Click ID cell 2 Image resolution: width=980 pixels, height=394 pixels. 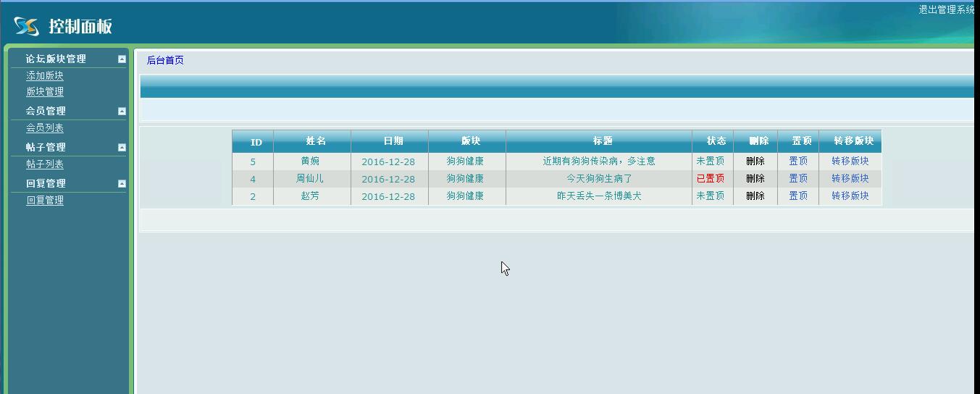[x=253, y=196]
